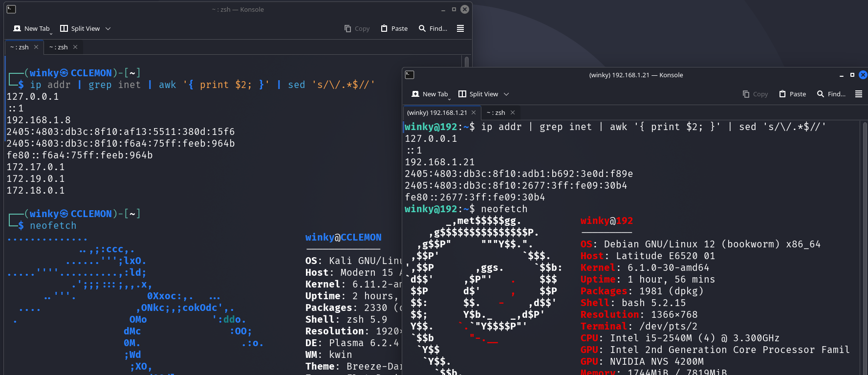The width and height of the screenshot is (868, 375).
Task: Switch to second ~ : zsh tab in back window
Action: [x=59, y=47]
